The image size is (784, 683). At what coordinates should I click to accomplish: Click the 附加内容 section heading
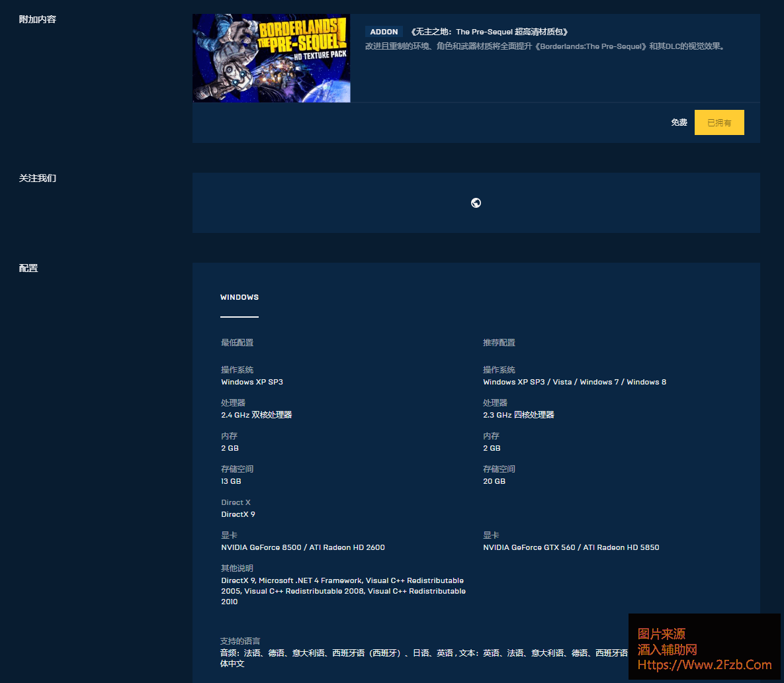pyautogui.click(x=38, y=20)
